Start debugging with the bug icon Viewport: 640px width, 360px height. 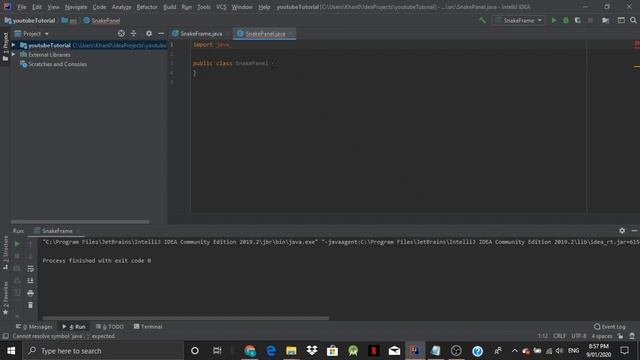click(566, 20)
